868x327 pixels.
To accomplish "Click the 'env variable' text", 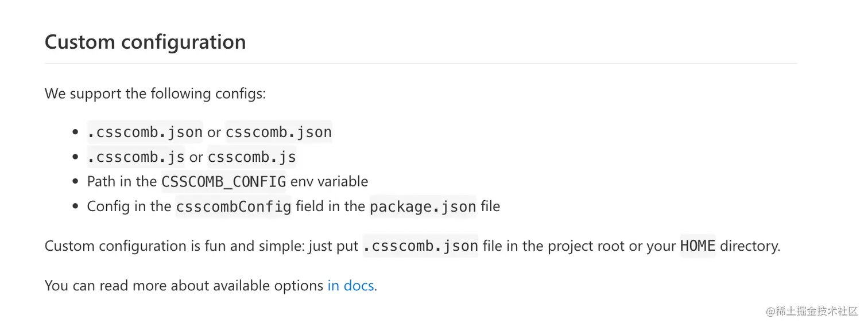I will 329,182.
